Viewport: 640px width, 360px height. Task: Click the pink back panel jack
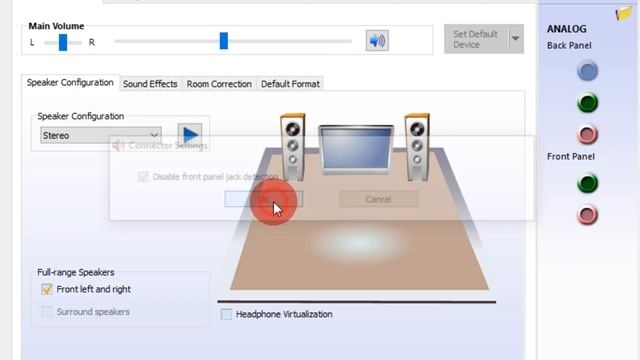[587, 135]
